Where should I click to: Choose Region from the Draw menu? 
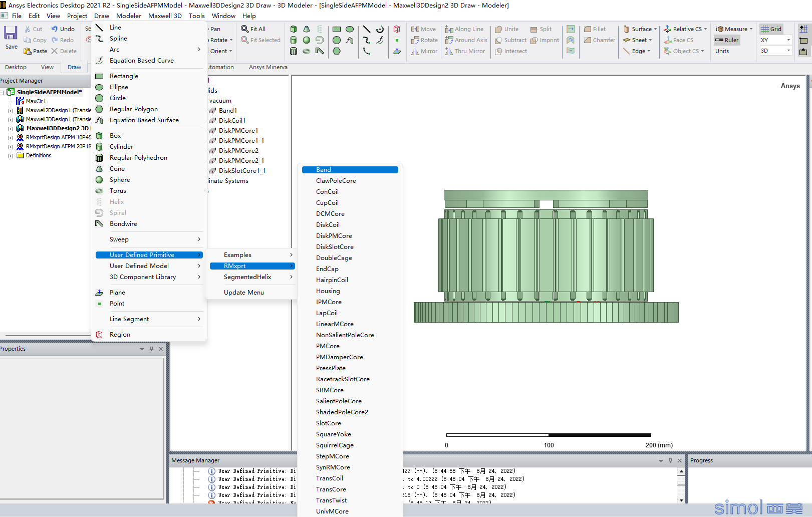coord(120,335)
